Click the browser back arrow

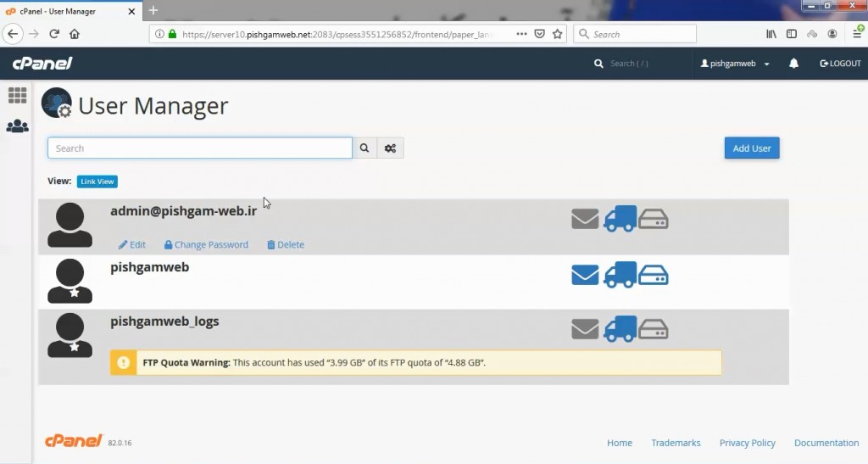(13, 34)
